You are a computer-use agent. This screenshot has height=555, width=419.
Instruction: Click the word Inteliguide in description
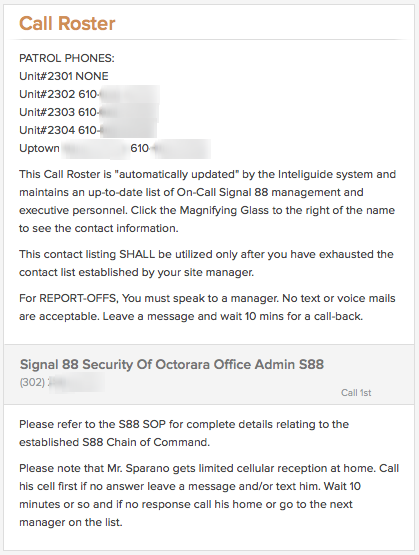(x=305, y=174)
